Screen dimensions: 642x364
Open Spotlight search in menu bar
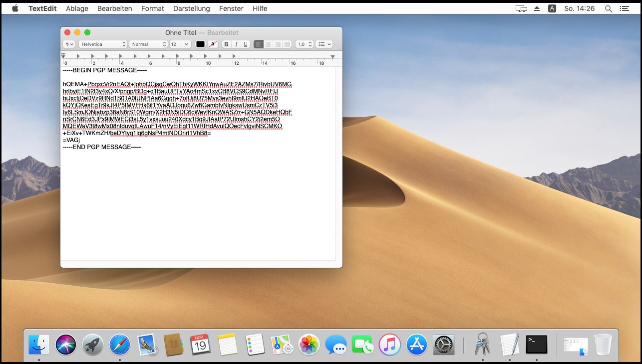pos(608,8)
